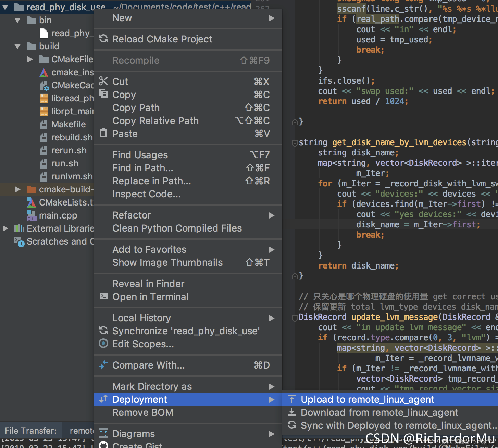Viewport: 498px width, 448px height.
Task: Select Find Usages menu entry
Action: pyautogui.click(x=188, y=155)
